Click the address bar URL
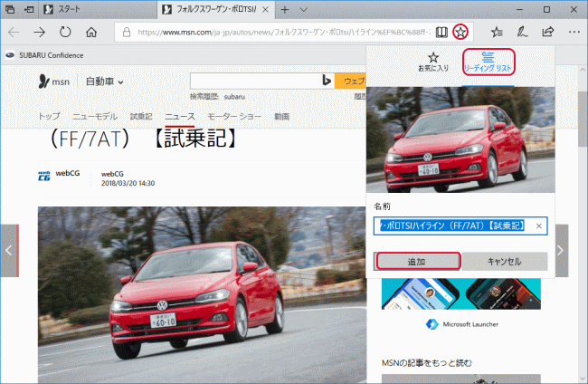The height and width of the screenshot is (384, 588). [x=283, y=33]
